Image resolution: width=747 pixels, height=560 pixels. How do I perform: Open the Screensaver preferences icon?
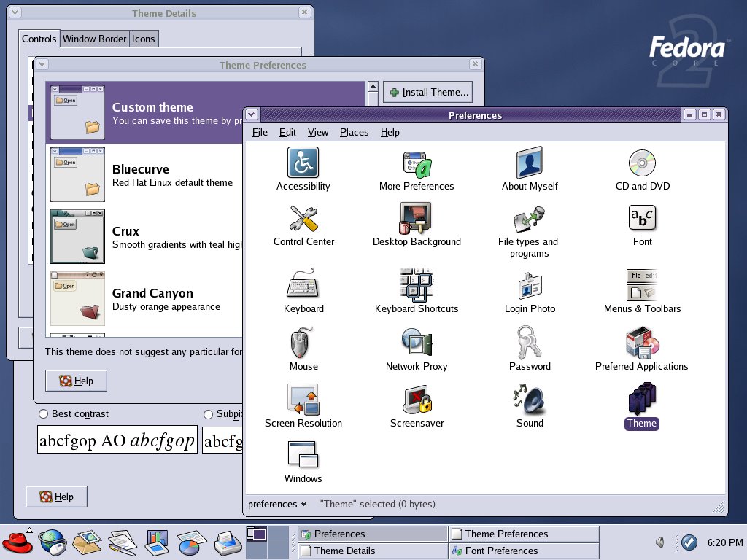point(417,399)
